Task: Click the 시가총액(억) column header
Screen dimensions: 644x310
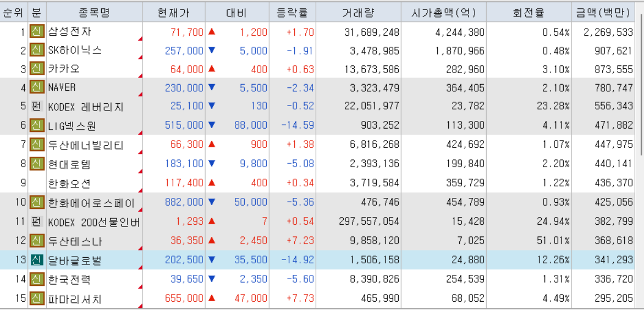Action: (x=444, y=12)
